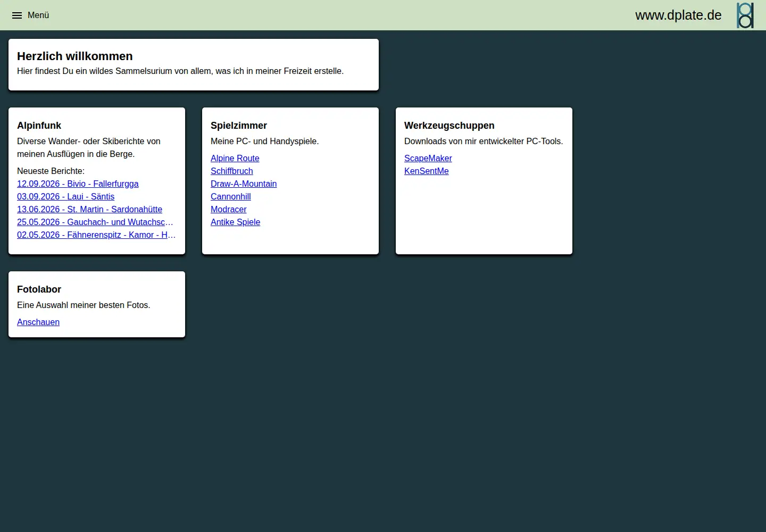Screen dimensions: 766x532
Task: Open the 25.05.2026 Gauchach- und Wutachschlucht report
Action: [95, 222]
